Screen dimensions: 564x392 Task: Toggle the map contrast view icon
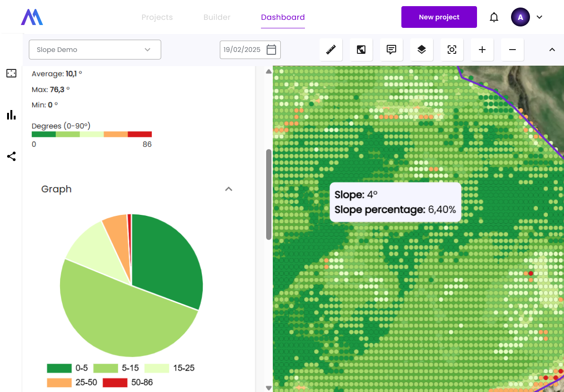(361, 50)
